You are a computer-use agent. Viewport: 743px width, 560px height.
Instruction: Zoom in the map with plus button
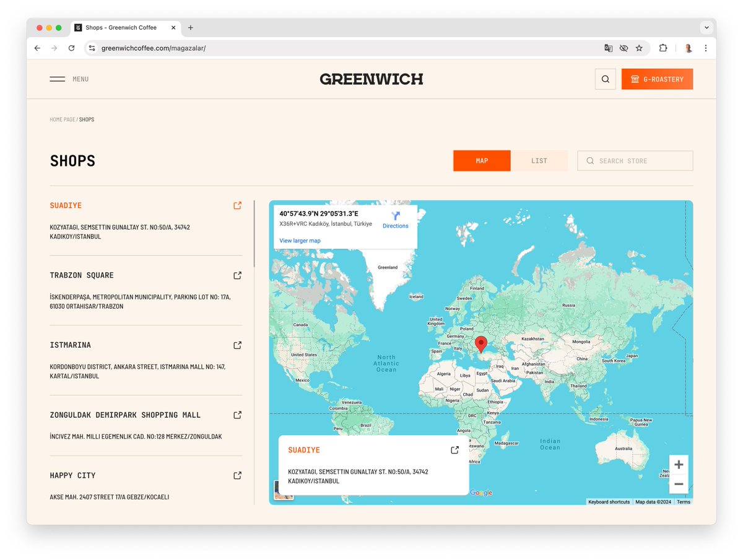679,465
